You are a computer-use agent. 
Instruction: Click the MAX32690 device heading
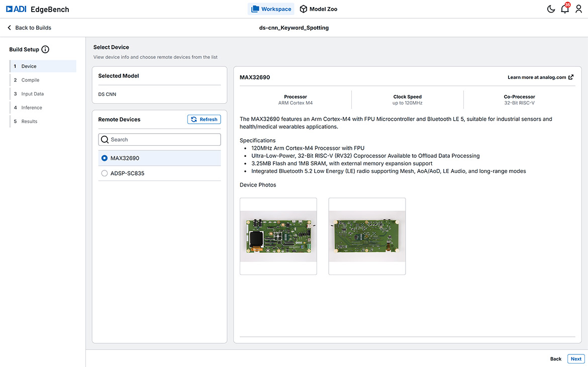click(255, 77)
